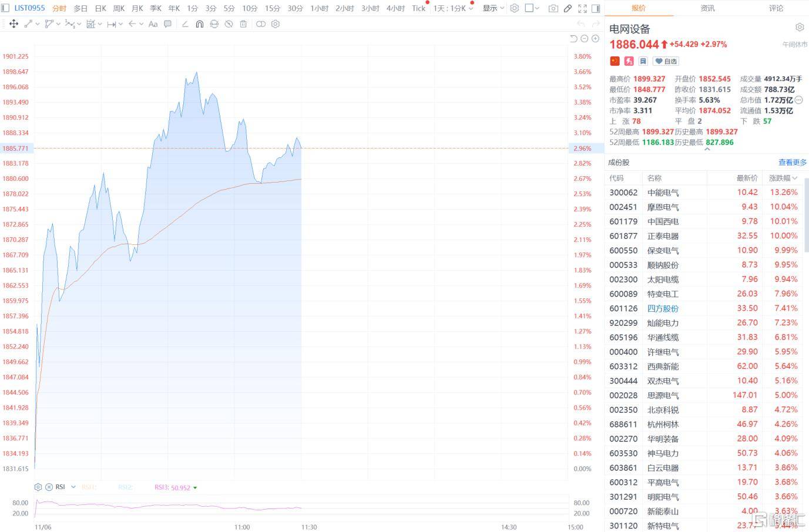Select the eraser tool
This screenshot has height=532, width=809.
click(185, 24)
